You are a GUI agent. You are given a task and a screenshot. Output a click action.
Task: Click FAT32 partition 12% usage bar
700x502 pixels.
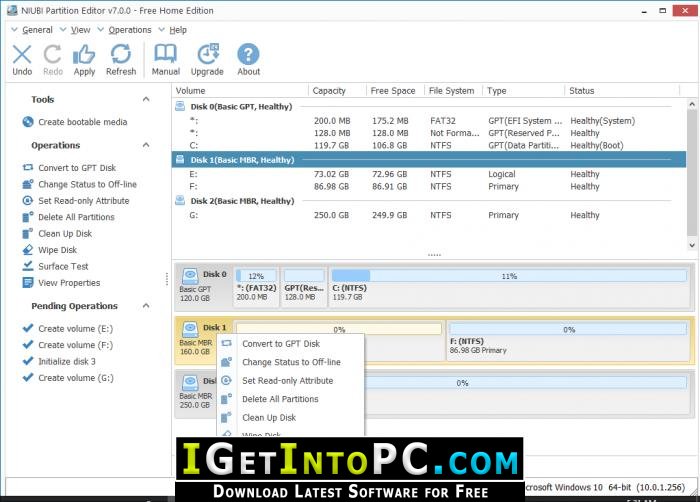[x=256, y=276]
